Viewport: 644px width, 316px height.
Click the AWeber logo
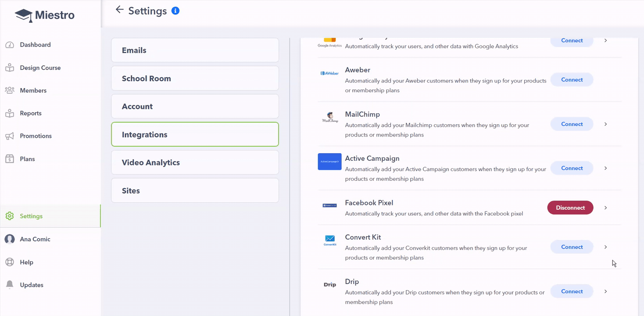329,73
